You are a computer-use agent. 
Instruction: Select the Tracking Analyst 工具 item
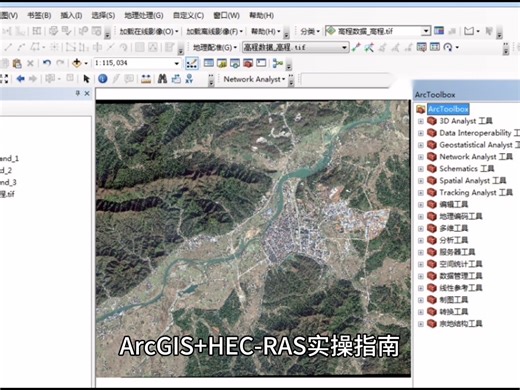[x=476, y=192]
